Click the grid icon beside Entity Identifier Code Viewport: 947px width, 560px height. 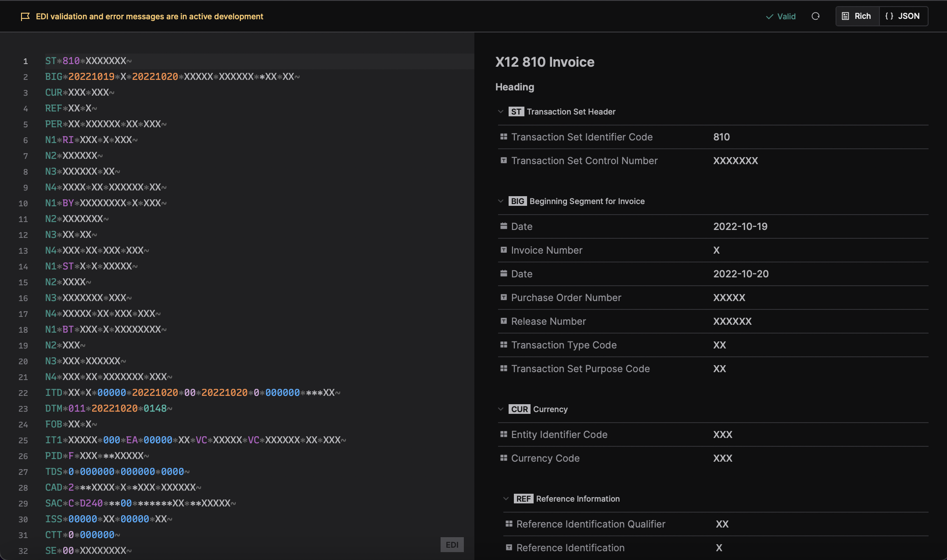point(504,434)
